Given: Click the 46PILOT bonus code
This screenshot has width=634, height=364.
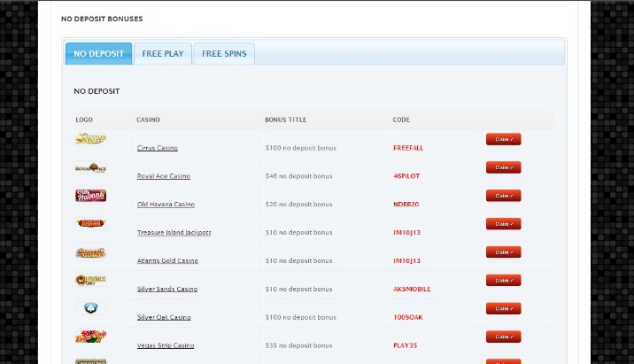Looking at the screenshot, I should [x=406, y=176].
